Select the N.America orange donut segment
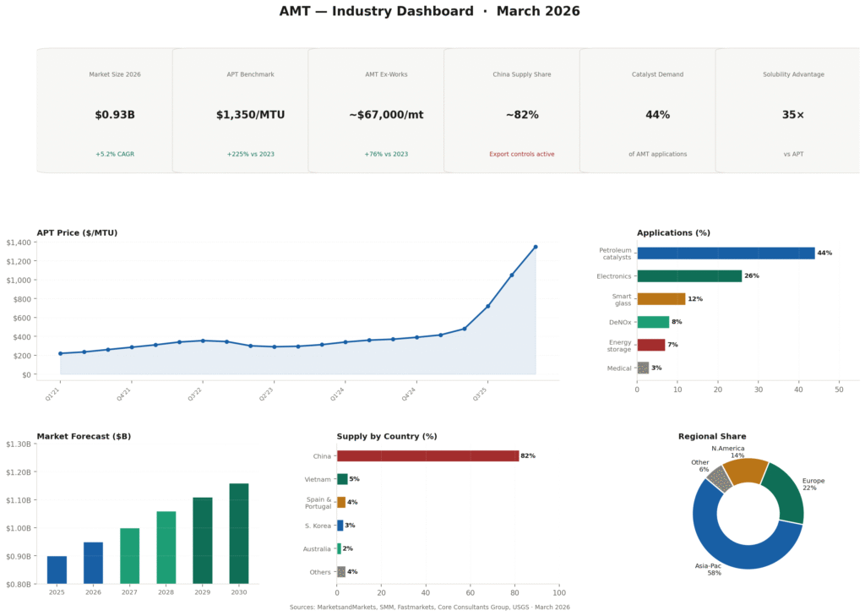 pyautogui.click(x=744, y=471)
